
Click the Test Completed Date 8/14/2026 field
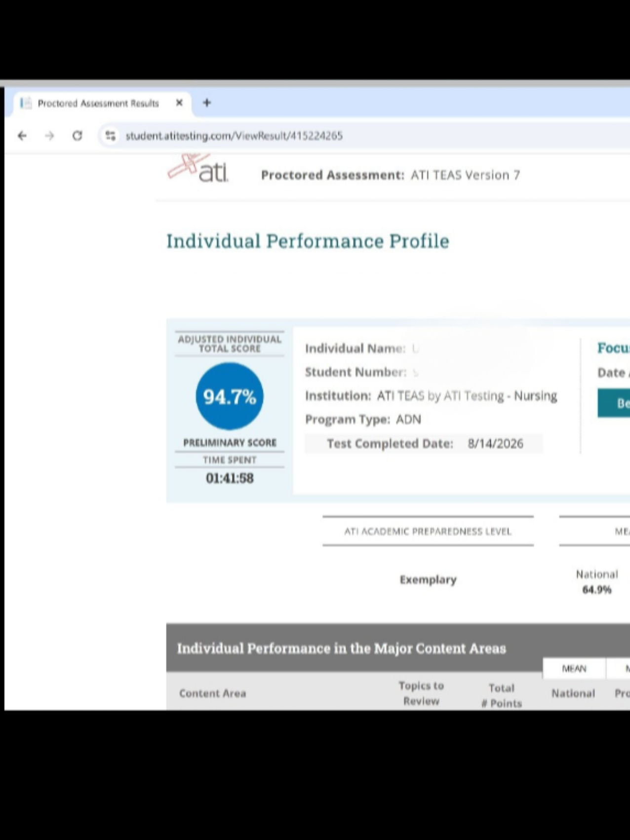[x=424, y=444]
